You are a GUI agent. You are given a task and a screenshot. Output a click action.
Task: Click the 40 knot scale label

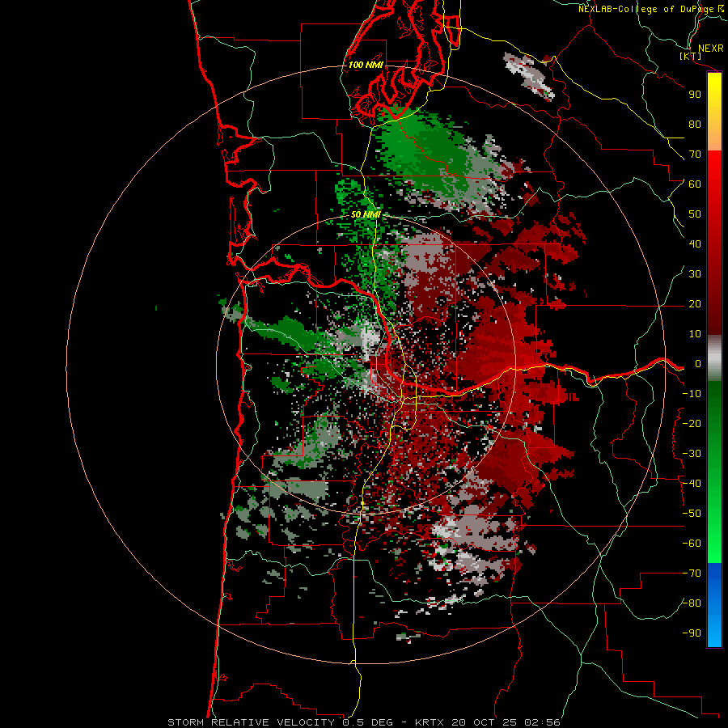[x=695, y=244]
